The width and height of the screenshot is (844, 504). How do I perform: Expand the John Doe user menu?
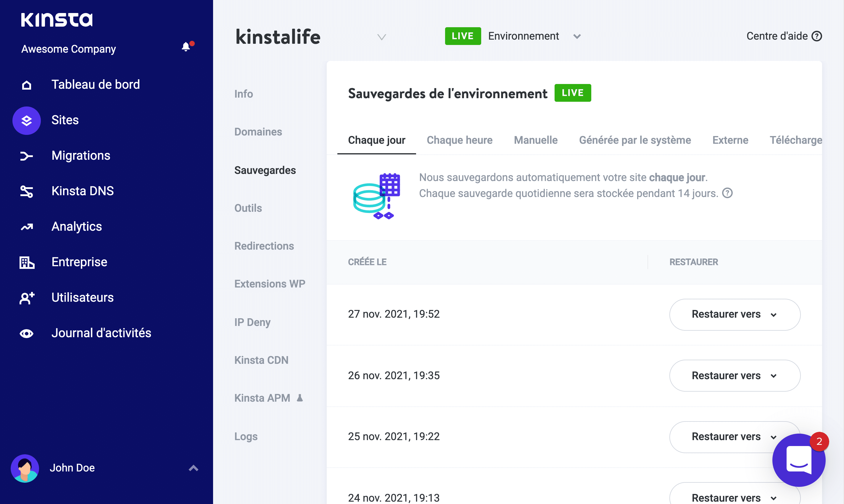(193, 468)
